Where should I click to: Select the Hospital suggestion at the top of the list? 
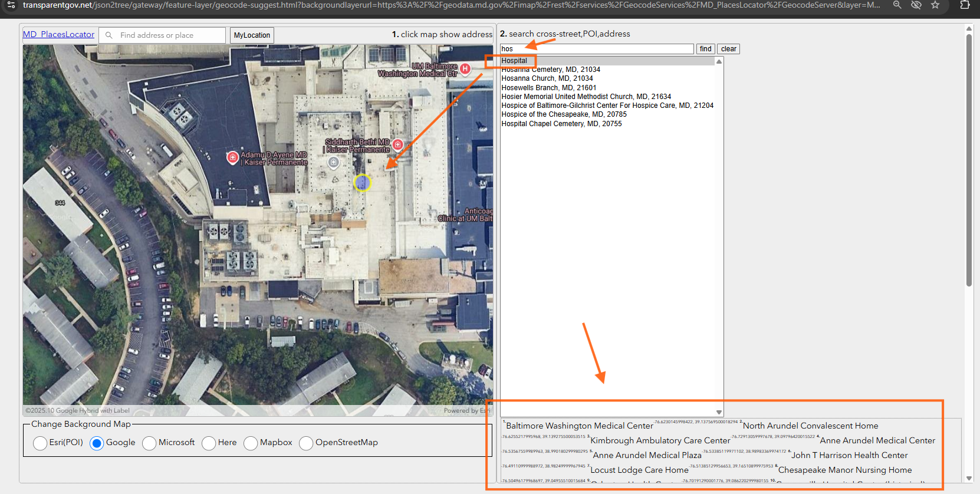pos(514,61)
